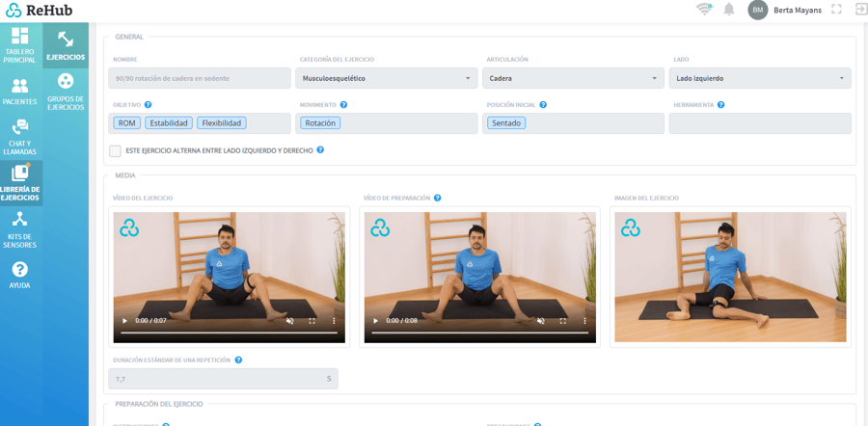868x426 pixels.
Task: Fullscreen the preparation video
Action: click(563, 321)
